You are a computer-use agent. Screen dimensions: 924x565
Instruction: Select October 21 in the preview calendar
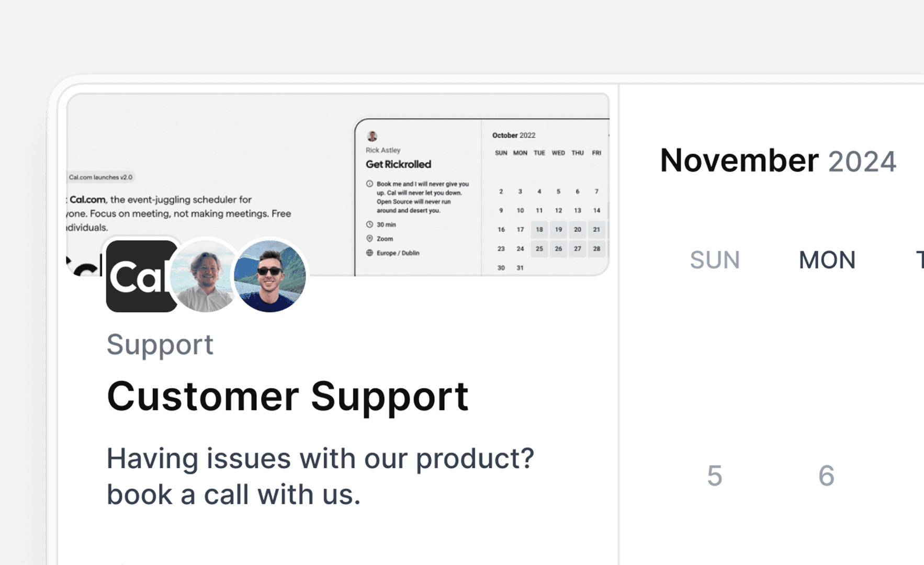point(596,230)
